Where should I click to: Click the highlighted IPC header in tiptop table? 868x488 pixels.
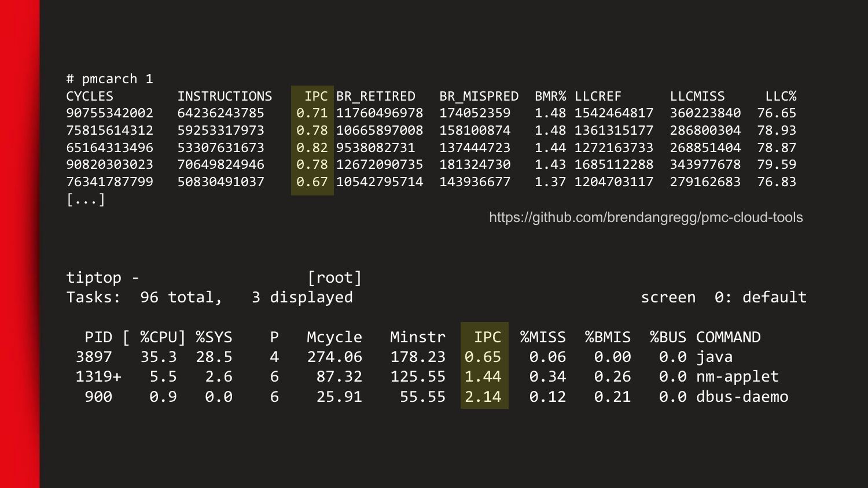pyautogui.click(x=487, y=337)
